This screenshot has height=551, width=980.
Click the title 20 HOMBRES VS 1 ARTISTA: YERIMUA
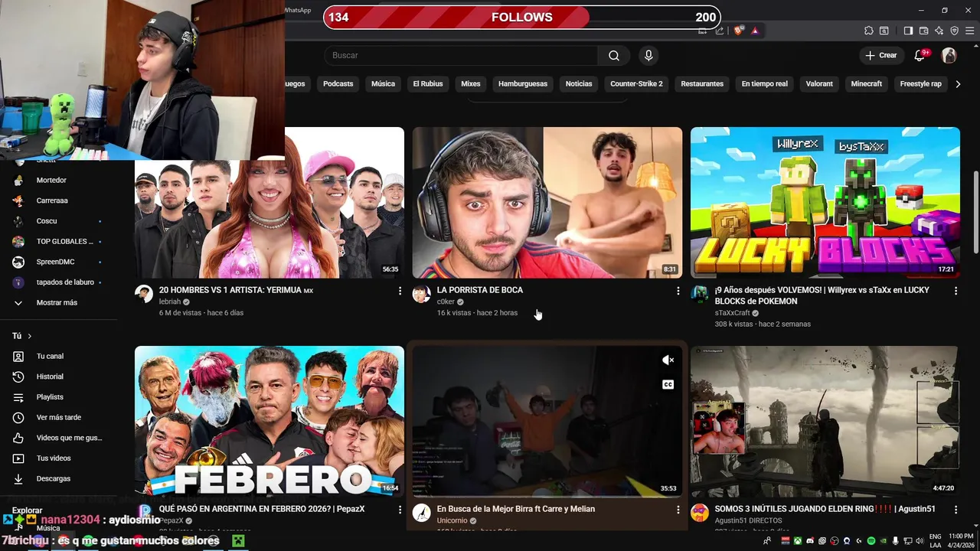(x=236, y=291)
